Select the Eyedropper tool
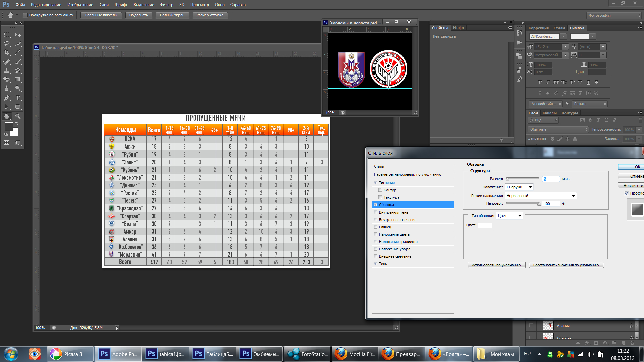This screenshot has width=644, height=362. pyautogui.click(x=18, y=52)
